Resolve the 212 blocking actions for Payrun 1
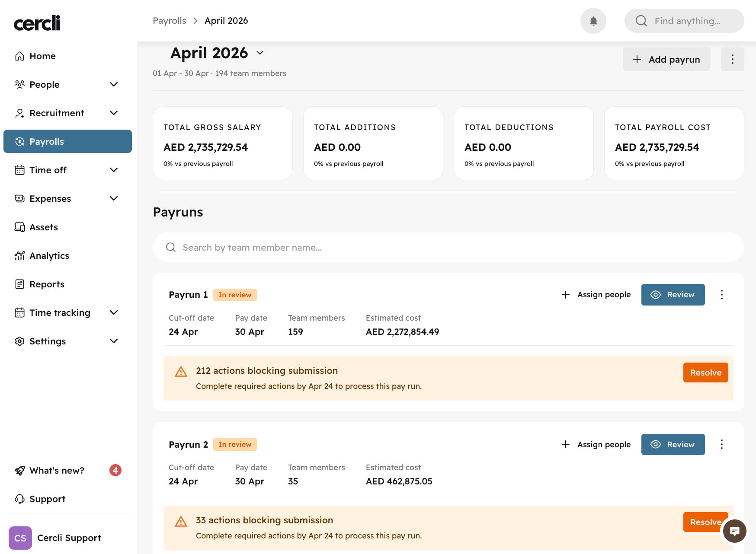 (705, 373)
